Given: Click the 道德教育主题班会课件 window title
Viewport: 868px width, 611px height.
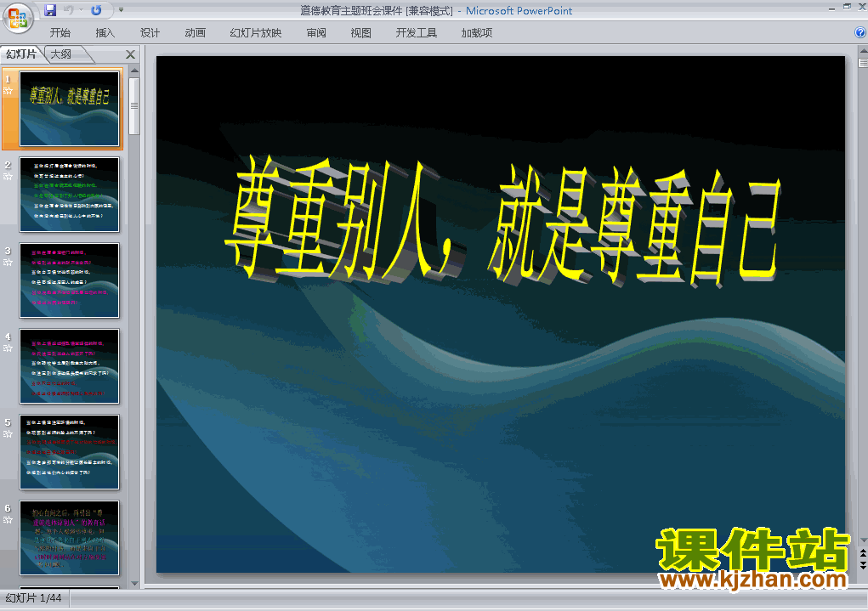Looking at the screenshot, I should coord(351,10).
